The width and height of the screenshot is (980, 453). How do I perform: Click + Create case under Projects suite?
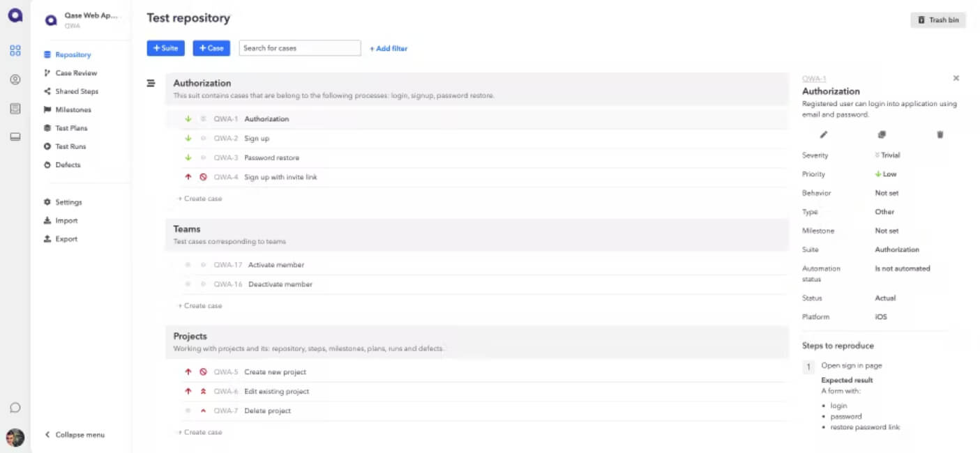tap(200, 433)
